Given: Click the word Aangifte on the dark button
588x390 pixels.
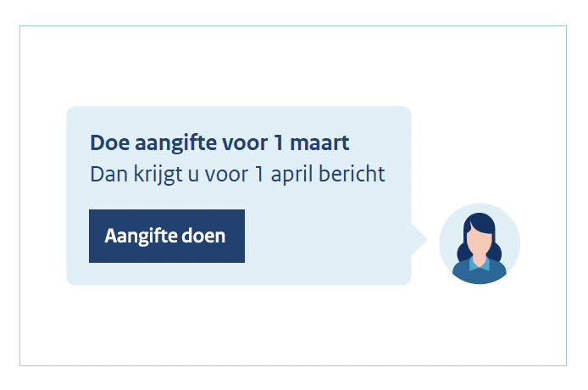Looking at the screenshot, I should (x=141, y=237).
